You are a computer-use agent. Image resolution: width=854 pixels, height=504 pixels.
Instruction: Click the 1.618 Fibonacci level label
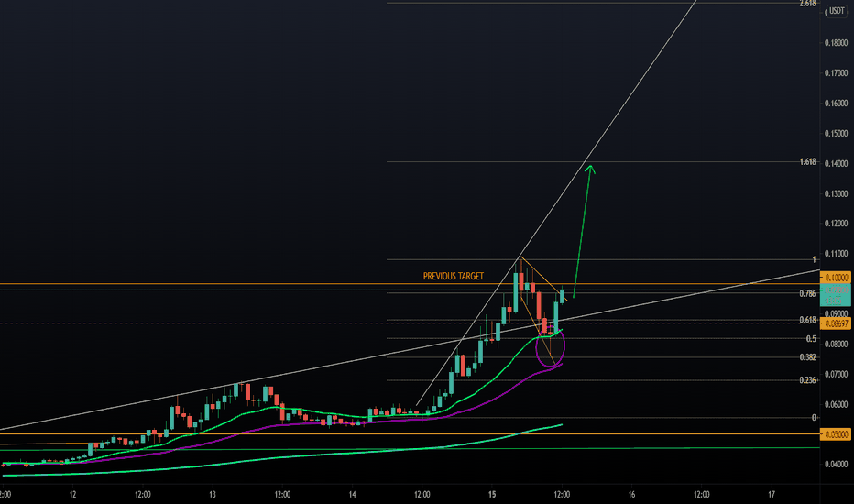click(x=807, y=162)
